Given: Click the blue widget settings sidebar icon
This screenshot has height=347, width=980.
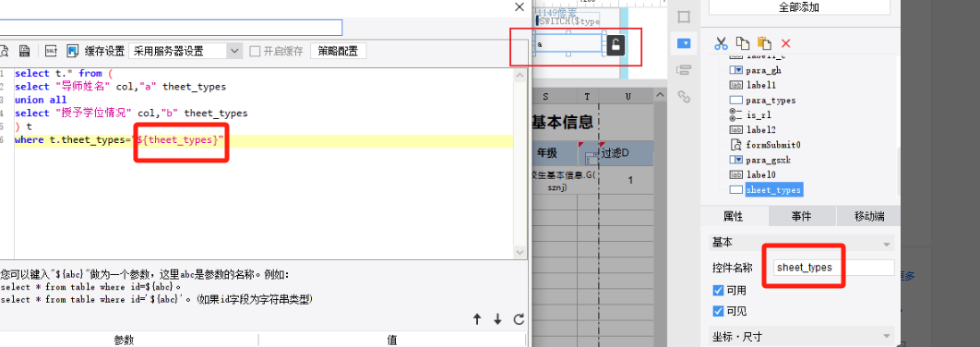Looking at the screenshot, I should pyautogui.click(x=684, y=43).
